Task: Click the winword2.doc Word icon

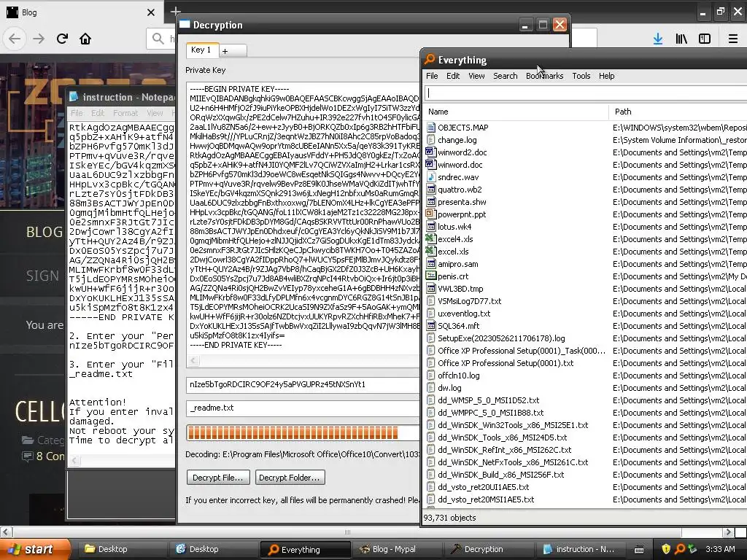Action: click(x=431, y=152)
